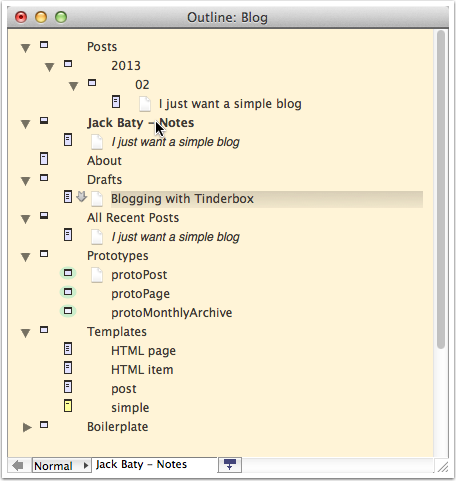Screen dimensions: 456x481
Task: Select the Prototypes container label
Action: tap(118, 256)
